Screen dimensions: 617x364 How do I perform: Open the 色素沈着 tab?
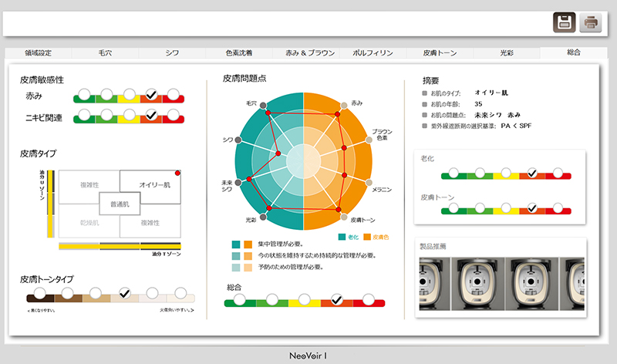pos(239,52)
